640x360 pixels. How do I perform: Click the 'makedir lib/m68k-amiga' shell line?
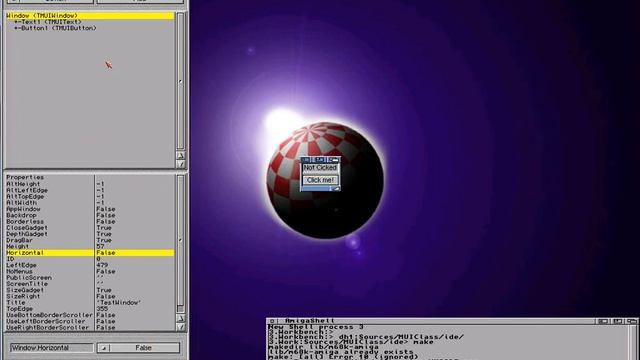point(323,347)
